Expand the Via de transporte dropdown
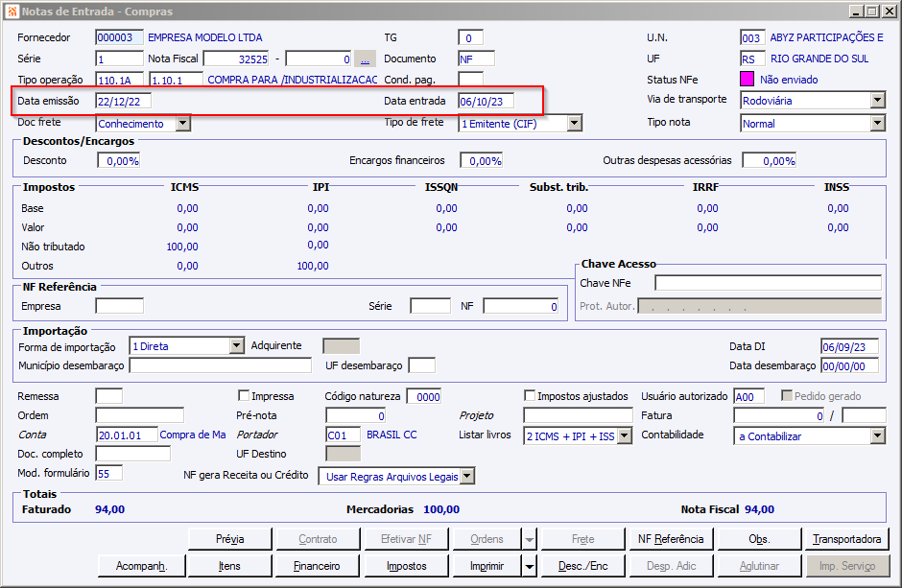This screenshot has width=902, height=588. click(877, 100)
